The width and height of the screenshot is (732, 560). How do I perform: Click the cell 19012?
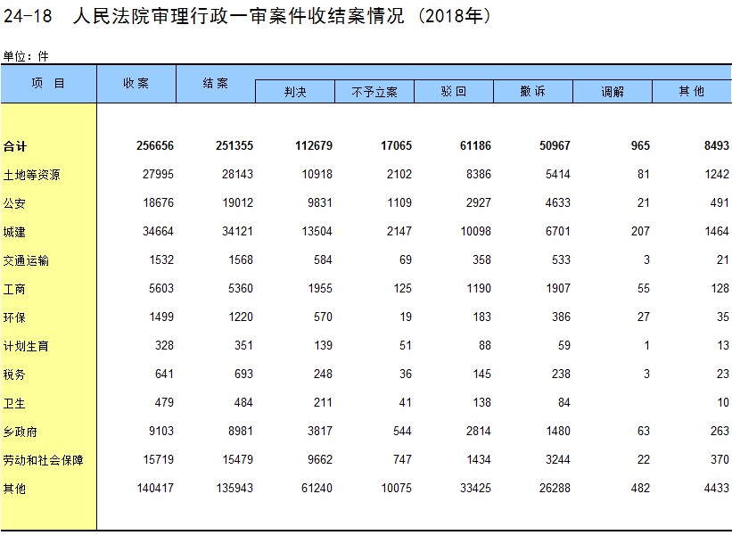tap(238, 202)
